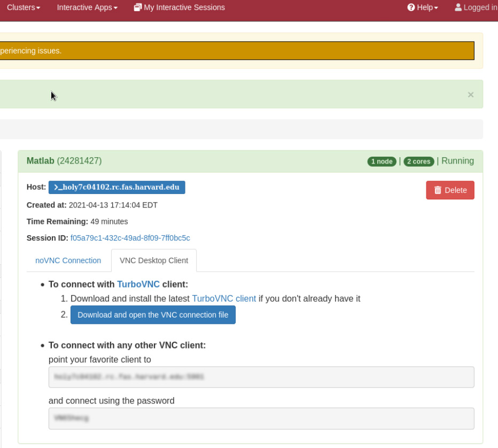The image size is (498, 448).
Task: Download and open the VNC connection file
Action: pos(153,315)
